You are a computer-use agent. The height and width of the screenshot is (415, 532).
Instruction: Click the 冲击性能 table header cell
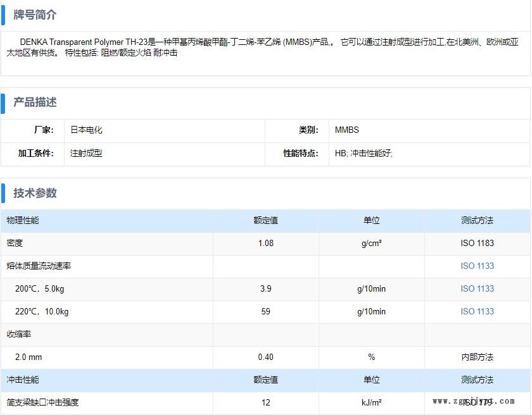[x=23, y=380]
